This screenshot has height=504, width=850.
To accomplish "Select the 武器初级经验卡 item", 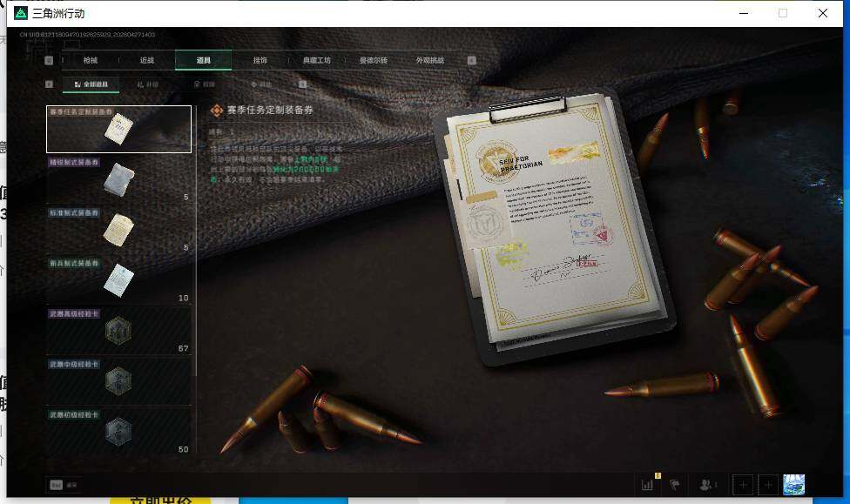I will (x=118, y=432).
